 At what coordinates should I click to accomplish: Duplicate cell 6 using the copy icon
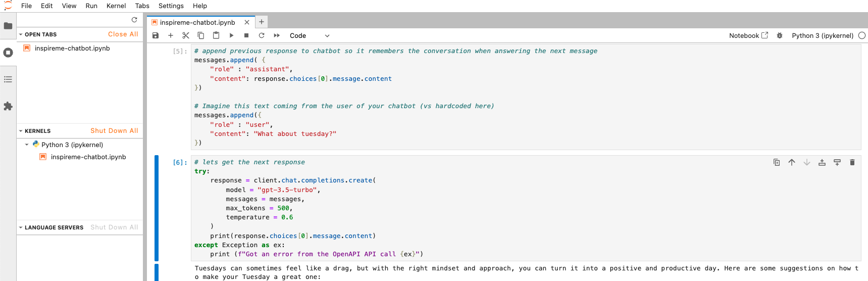pos(777,162)
